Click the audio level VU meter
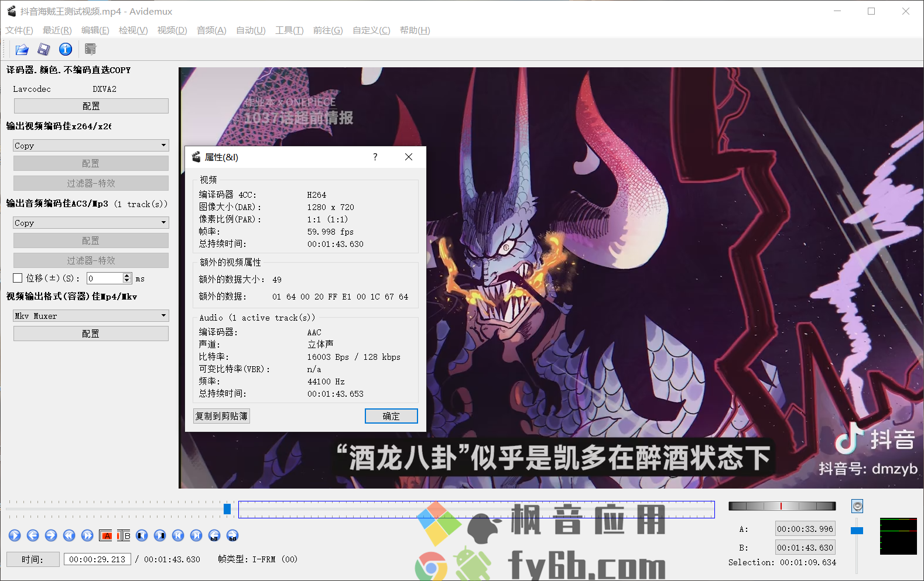The height and width of the screenshot is (581, 924). 898,536
